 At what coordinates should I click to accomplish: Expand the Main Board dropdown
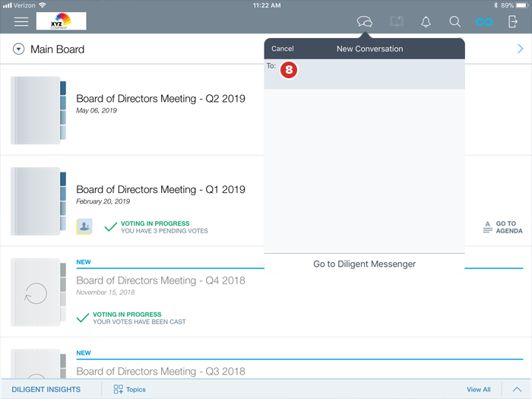point(19,49)
